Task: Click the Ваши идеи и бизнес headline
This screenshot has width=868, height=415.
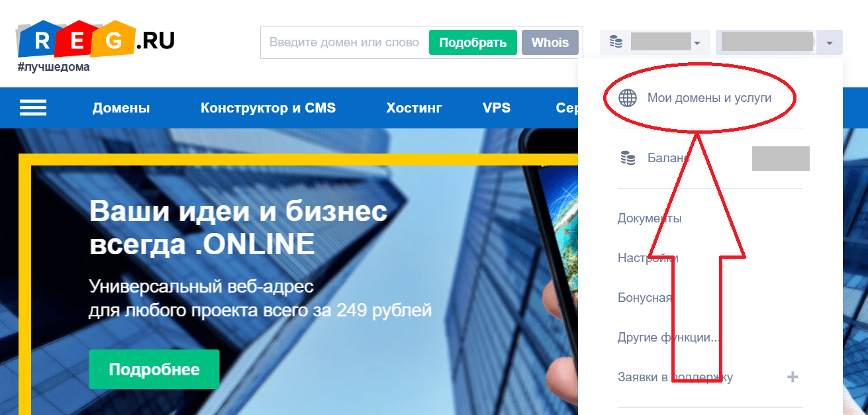Action: [x=238, y=228]
